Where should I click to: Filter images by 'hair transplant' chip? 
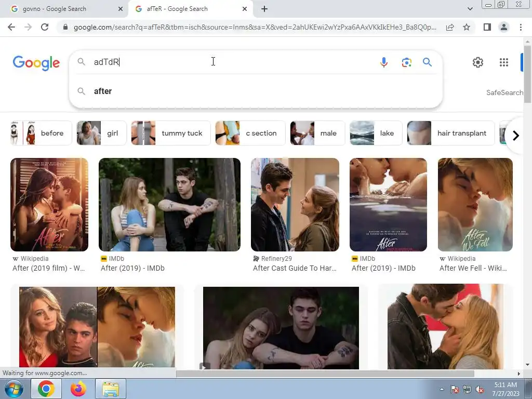pos(450,133)
